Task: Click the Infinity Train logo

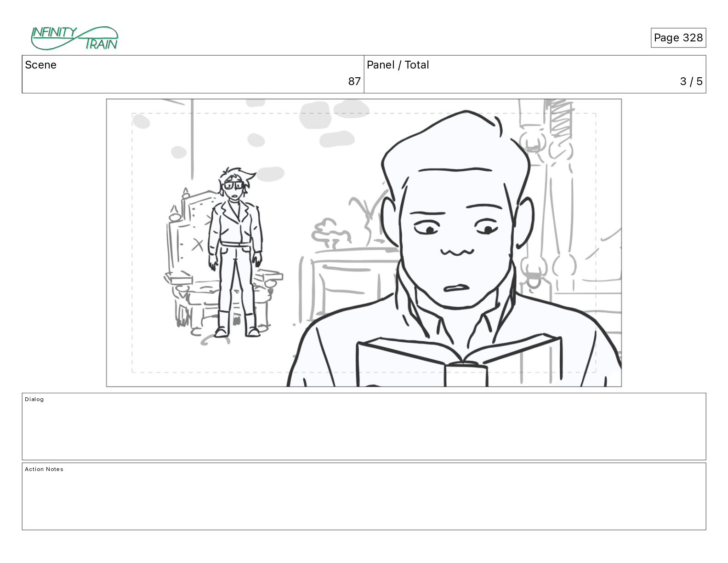Action: click(74, 38)
